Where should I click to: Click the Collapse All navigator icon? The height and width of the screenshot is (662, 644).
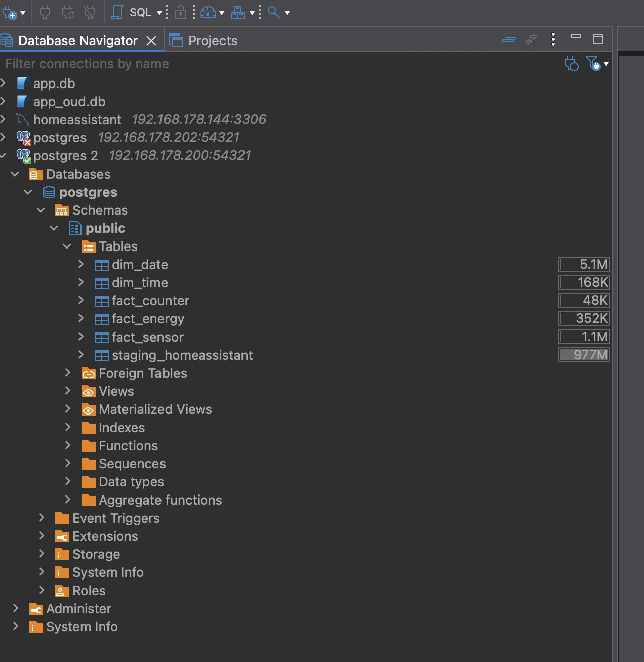click(x=509, y=40)
